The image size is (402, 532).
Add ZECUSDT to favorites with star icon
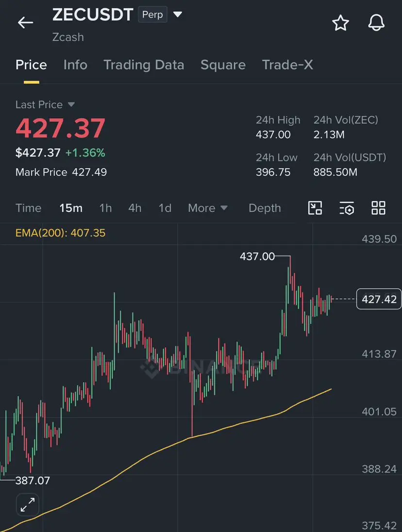tap(340, 23)
